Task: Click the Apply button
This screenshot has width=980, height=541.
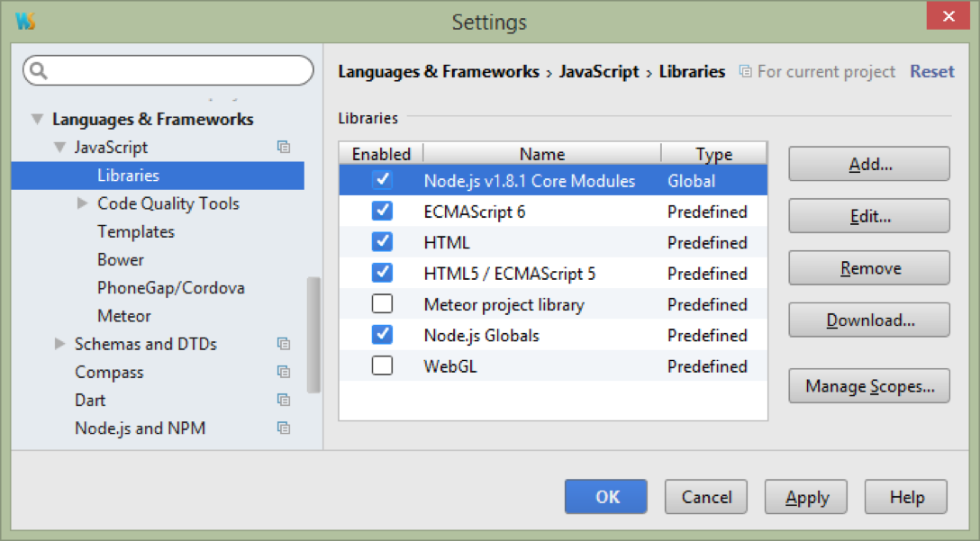Action: tap(805, 497)
